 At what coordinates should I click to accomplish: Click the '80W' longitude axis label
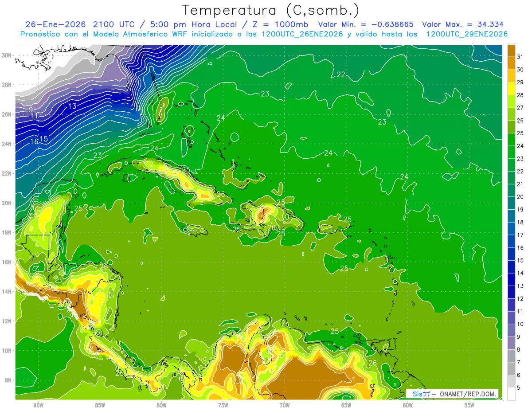(161, 405)
